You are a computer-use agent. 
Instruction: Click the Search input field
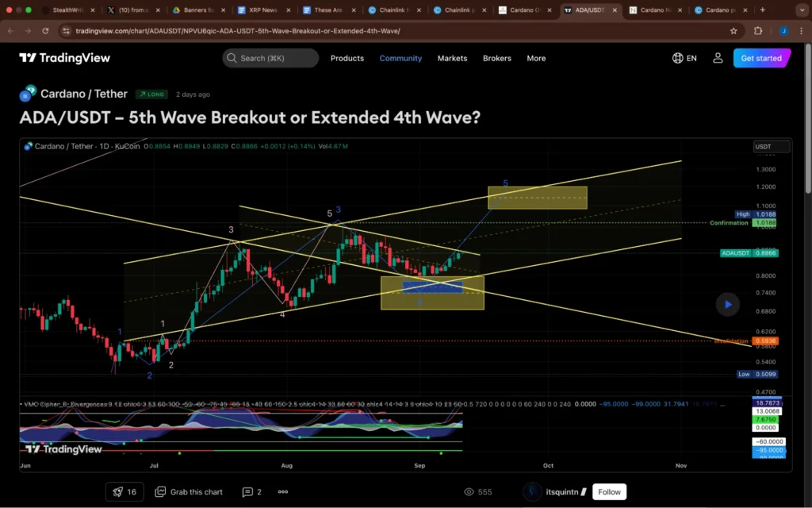point(270,58)
